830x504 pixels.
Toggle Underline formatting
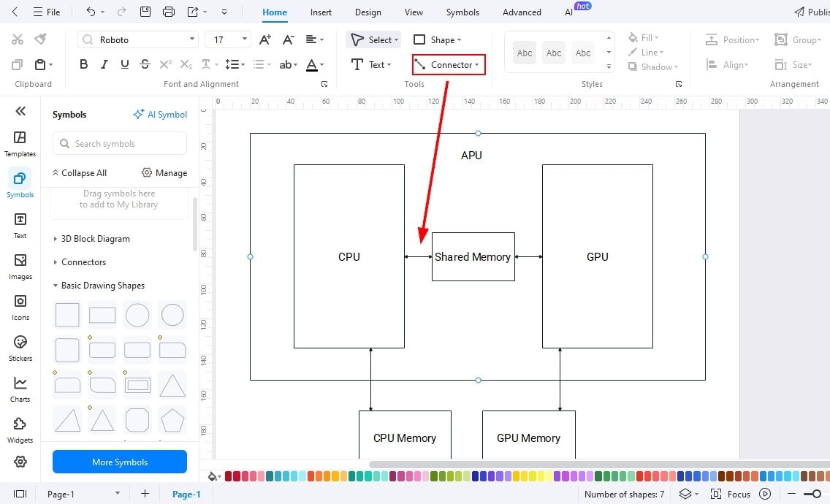(124, 64)
